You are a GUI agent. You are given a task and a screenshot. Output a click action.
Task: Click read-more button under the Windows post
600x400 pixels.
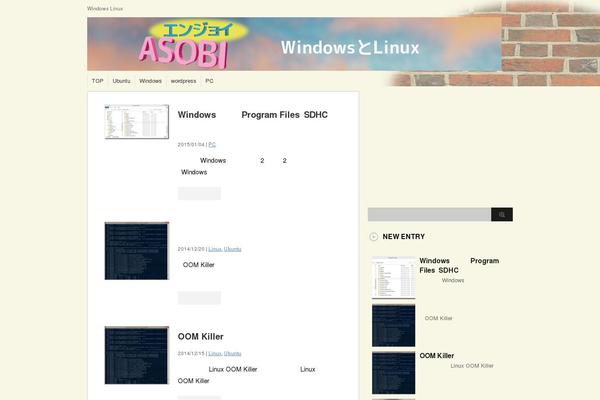[x=199, y=193]
